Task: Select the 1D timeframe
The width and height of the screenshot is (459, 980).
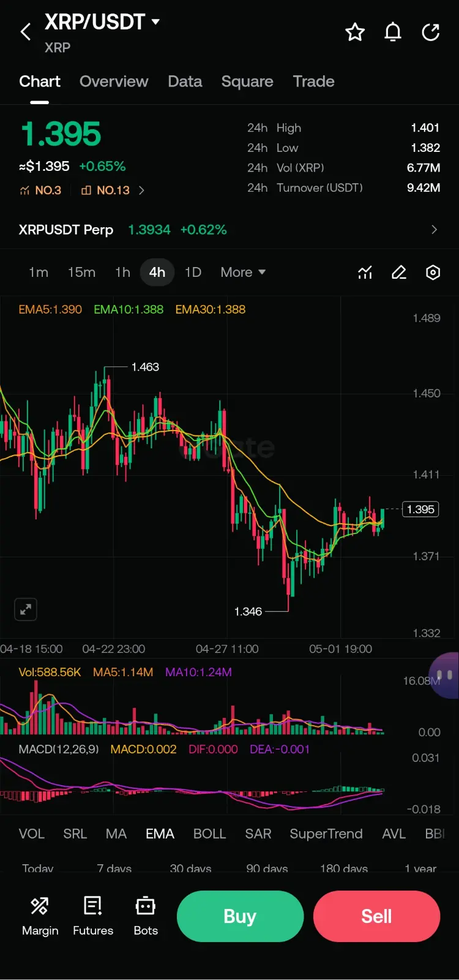Action: (x=193, y=273)
